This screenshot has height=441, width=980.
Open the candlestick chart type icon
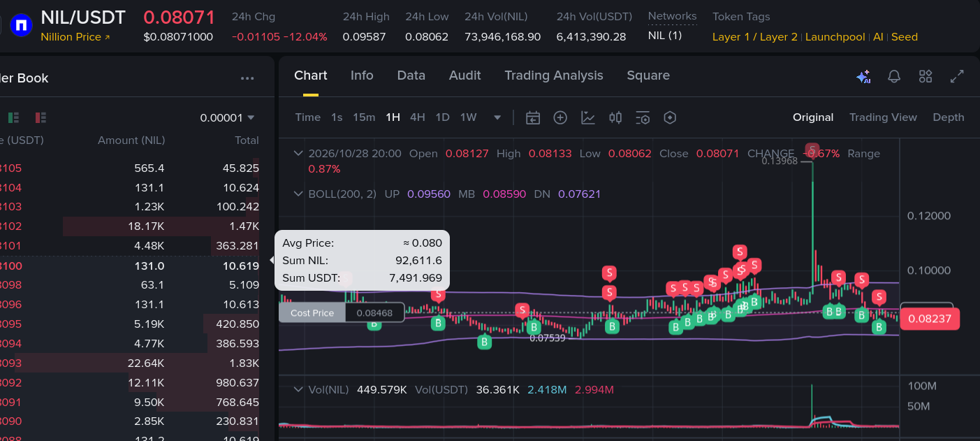coord(615,117)
